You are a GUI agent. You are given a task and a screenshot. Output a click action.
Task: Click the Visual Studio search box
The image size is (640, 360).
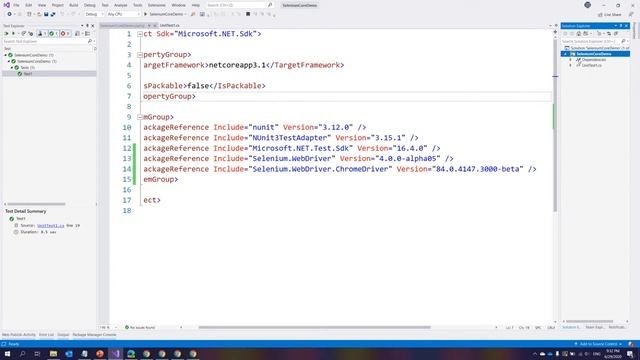click(x=239, y=5)
